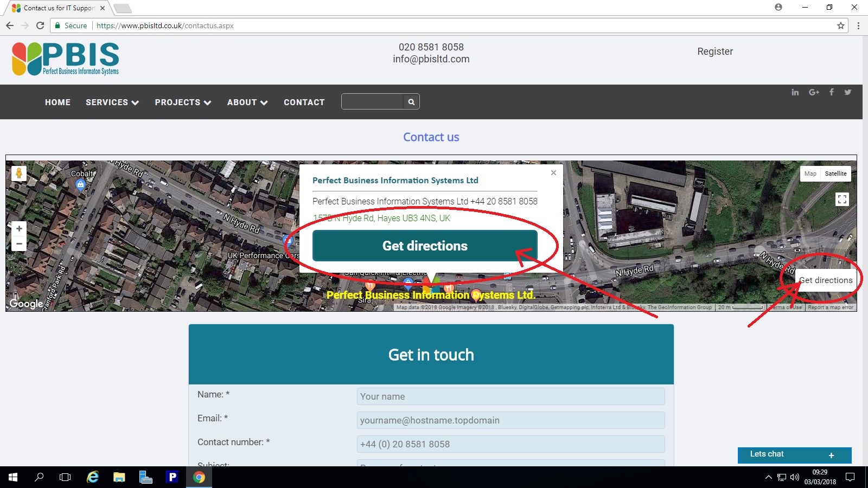The width and height of the screenshot is (868, 488).
Task: Open Windows Start menu
Action: [13, 477]
